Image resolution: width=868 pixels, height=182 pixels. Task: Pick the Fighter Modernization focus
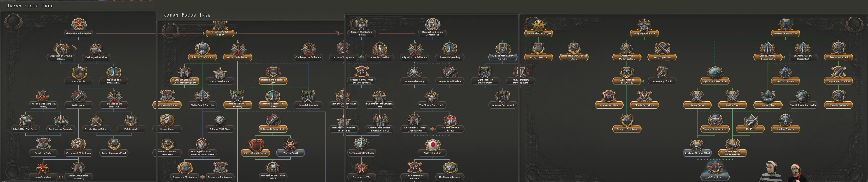[715, 76]
